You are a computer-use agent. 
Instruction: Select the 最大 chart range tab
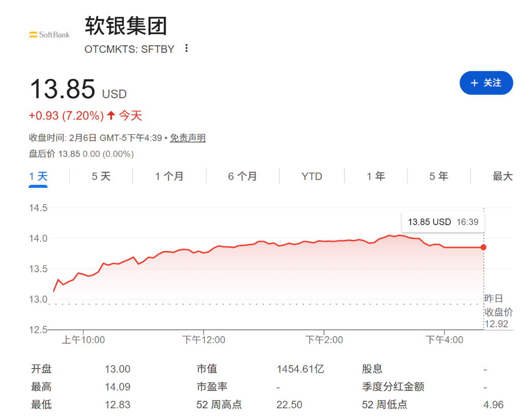tap(502, 176)
